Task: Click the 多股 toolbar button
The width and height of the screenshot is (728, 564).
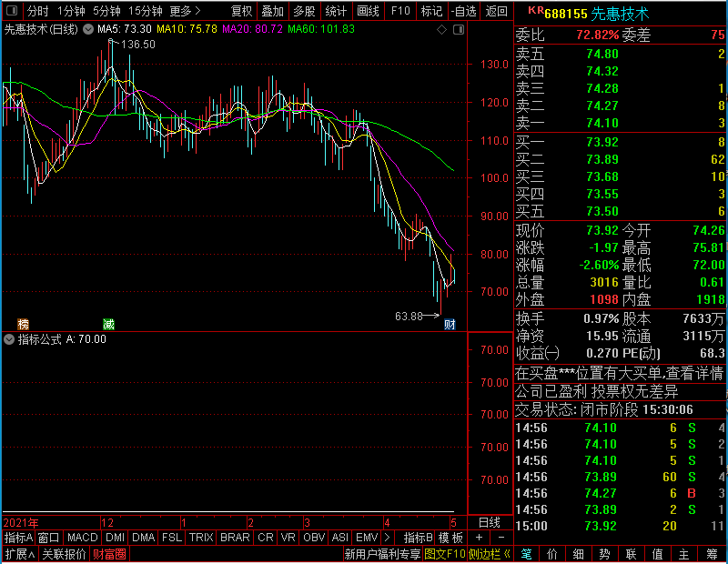Action: (x=304, y=11)
